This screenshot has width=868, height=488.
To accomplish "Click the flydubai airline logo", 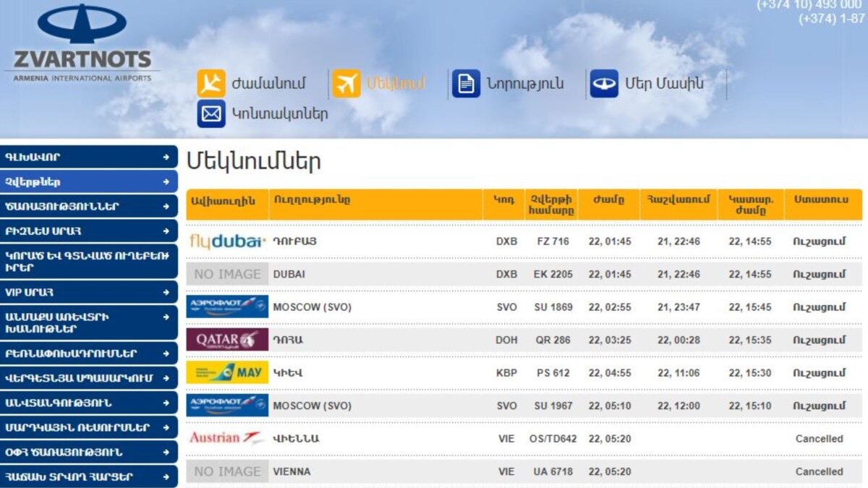I will (226, 241).
